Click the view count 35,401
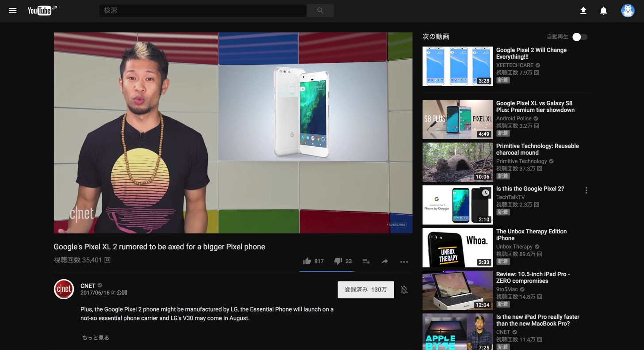 click(82, 260)
